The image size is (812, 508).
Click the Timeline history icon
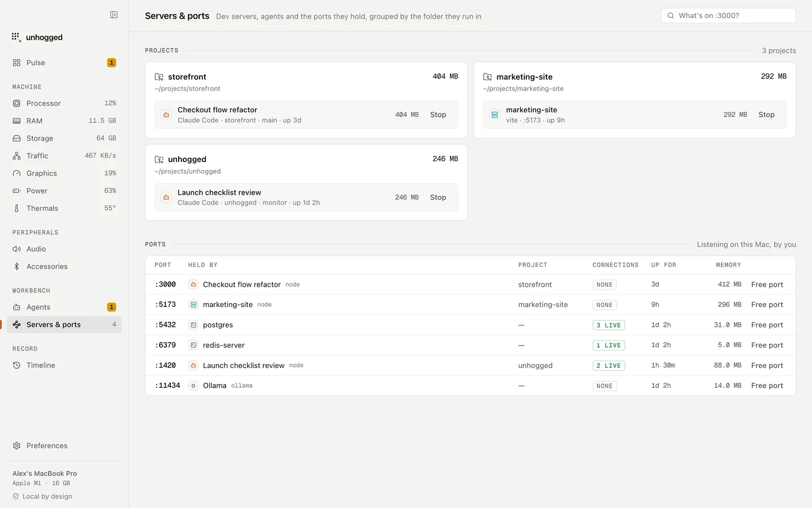coord(17,365)
